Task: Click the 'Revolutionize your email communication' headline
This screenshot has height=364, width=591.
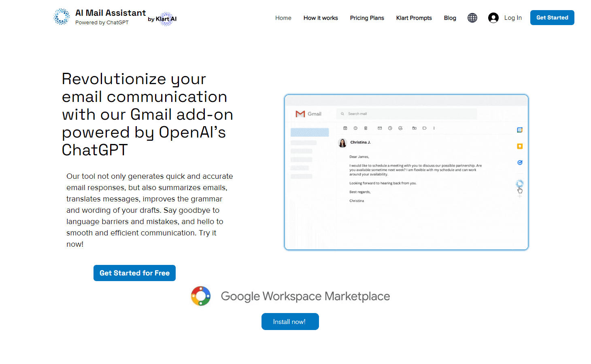Action: click(x=147, y=114)
